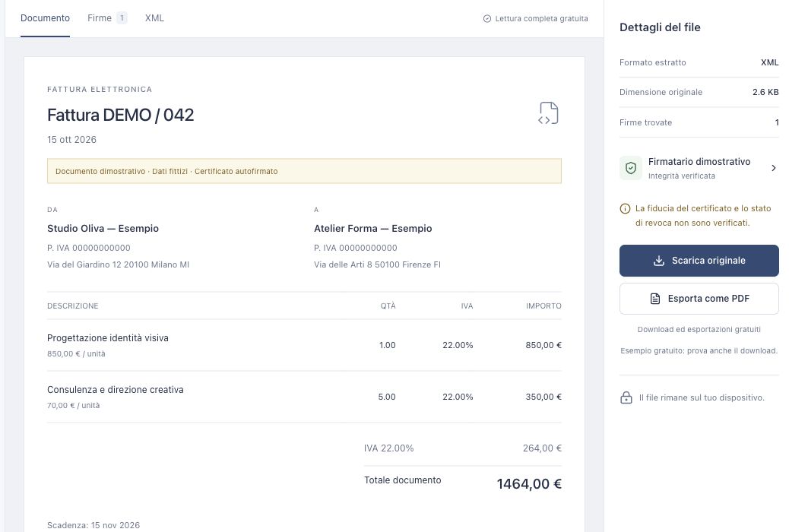
Task: Click the Esporta come PDF button
Action: (699, 299)
